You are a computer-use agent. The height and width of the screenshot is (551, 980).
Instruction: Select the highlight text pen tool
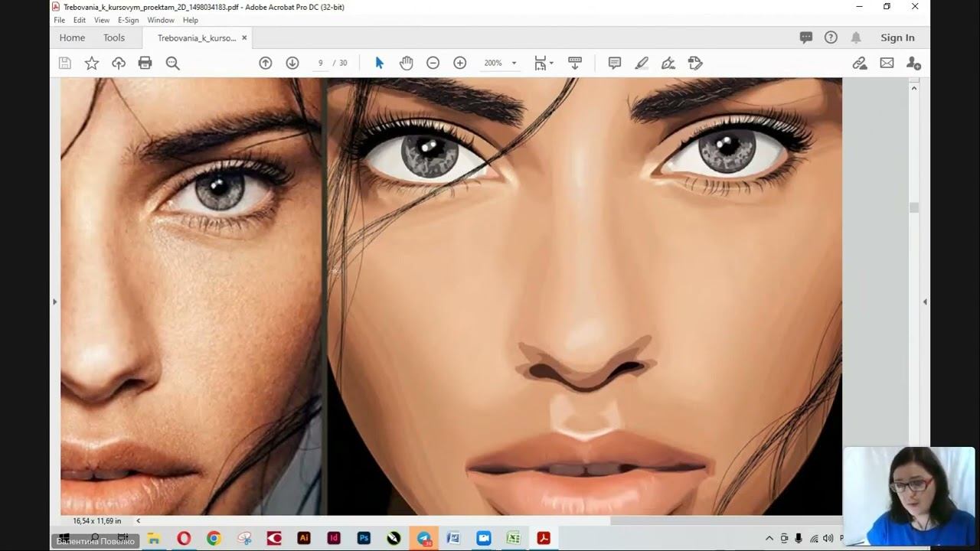click(x=642, y=63)
